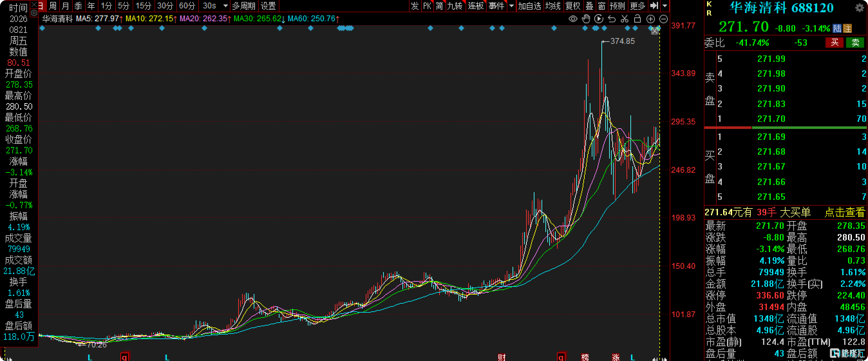Toggle the chart lock icon
The image size is (868, 361).
tap(637, 19)
